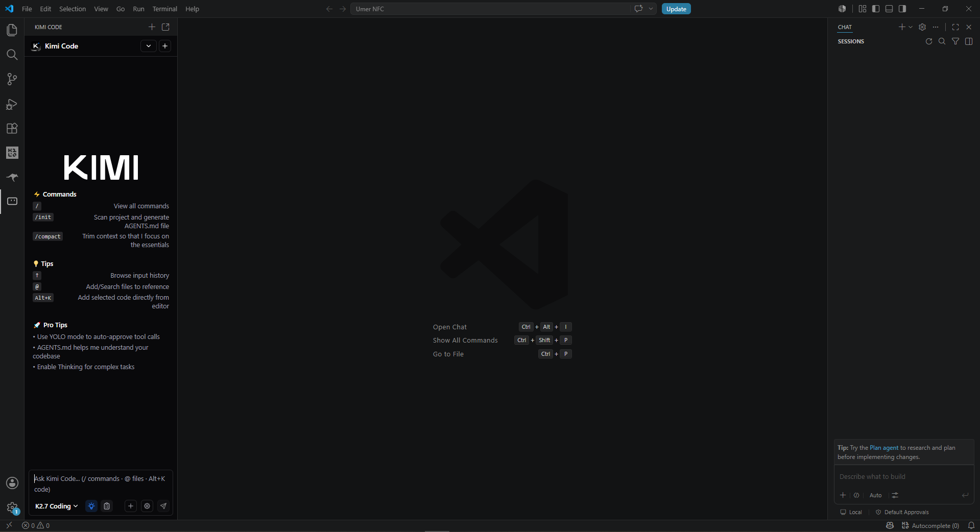Open Kimi Code in a new window icon
Image resolution: width=980 pixels, height=532 pixels.
click(x=165, y=27)
